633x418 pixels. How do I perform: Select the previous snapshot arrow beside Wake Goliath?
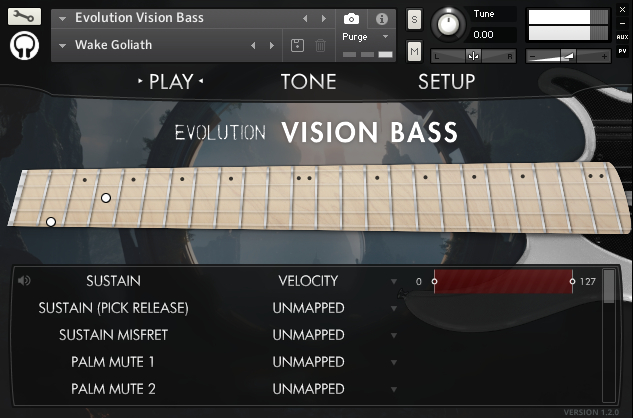[x=253, y=45]
